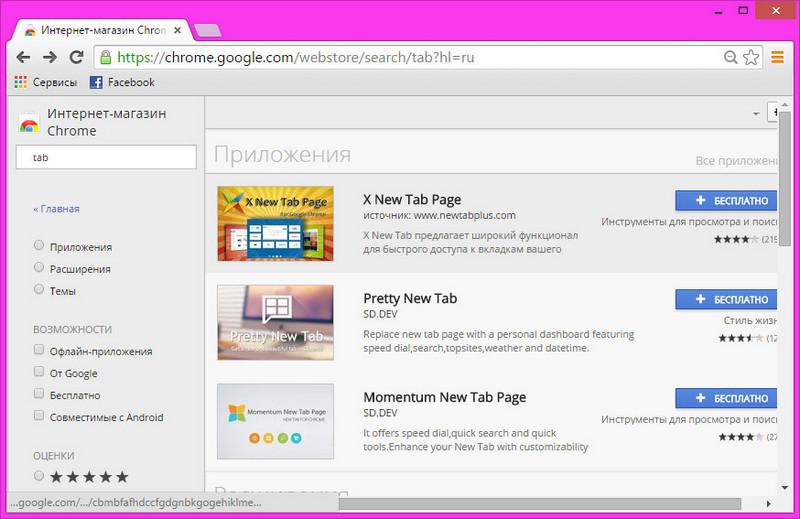Enable the Совместимые с Android checkbox
The height and width of the screenshot is (519, 800).
coord(39,415)
